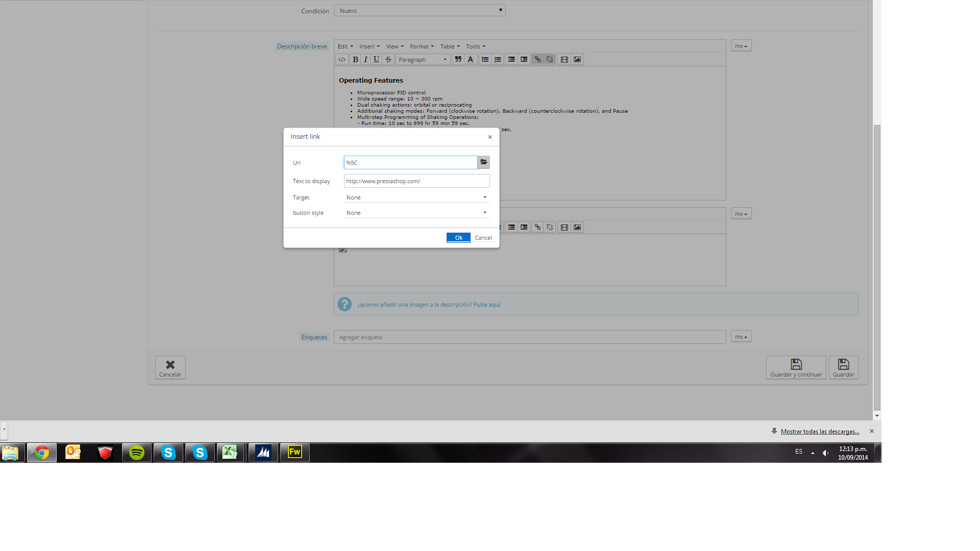Click the browse folder icon beside Url

pyautogui.click(x=483, y=162)
